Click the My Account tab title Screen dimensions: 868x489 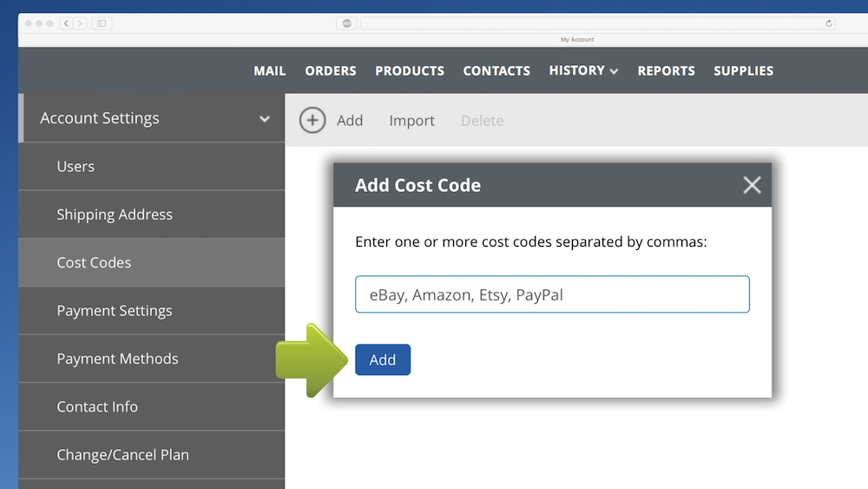577,39
